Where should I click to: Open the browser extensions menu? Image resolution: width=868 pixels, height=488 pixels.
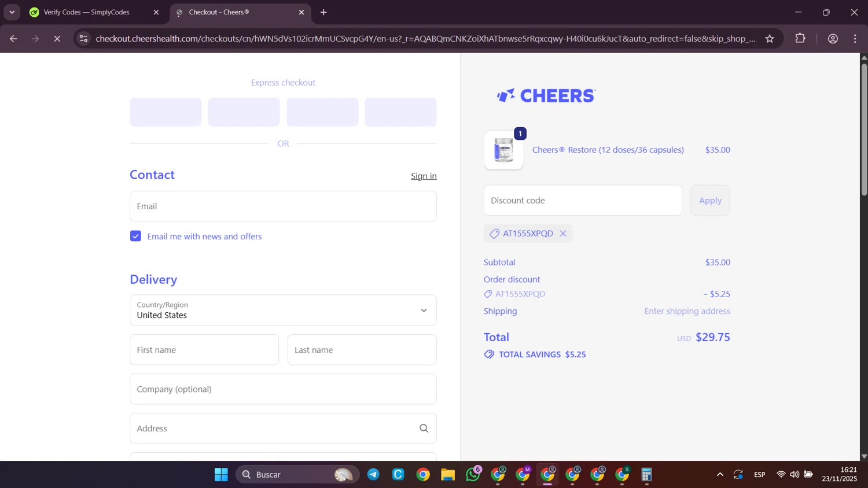pyautogui.click(x=800, y=39)
